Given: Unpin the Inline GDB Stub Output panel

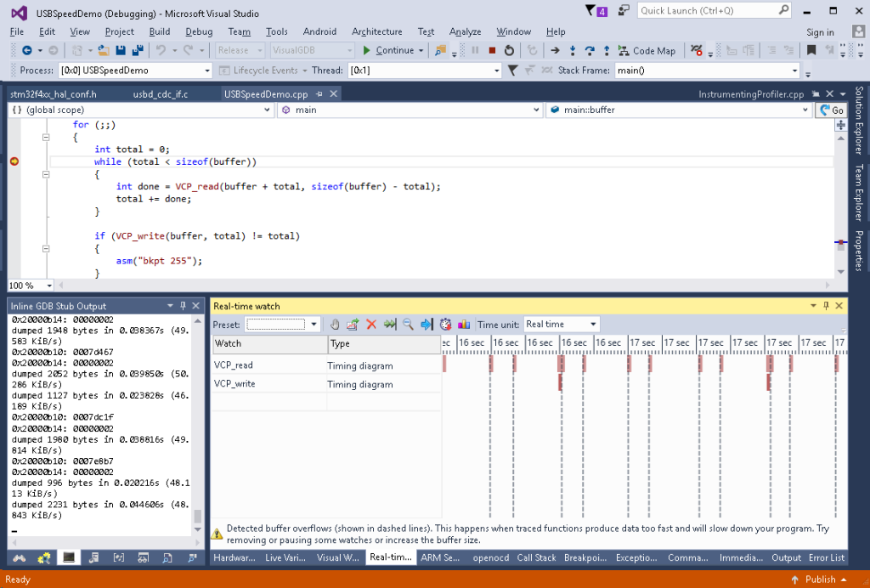Looking at the screenshot, I should [x=183, y=305].
